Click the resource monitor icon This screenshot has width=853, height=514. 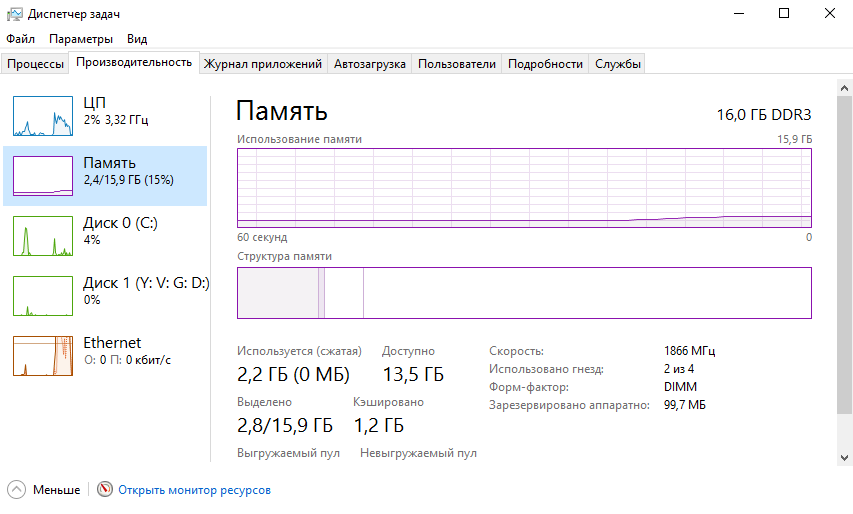(x=105, y=490)
